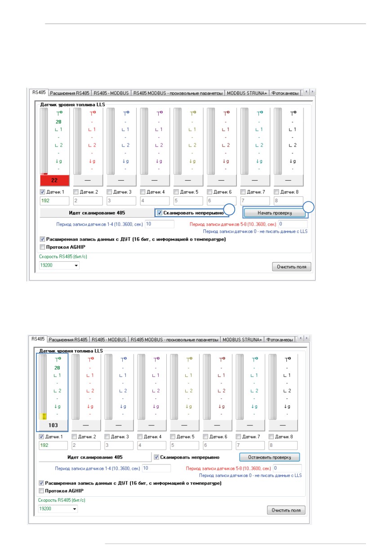Screen dimensions: 392x557
Task: Click Очистить поля in lower window
Action: tap(286, 510)
